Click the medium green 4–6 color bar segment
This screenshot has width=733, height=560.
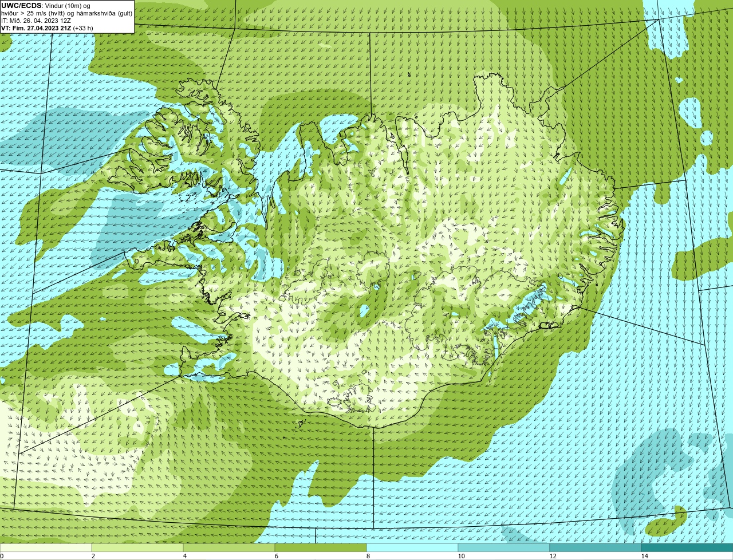coord(229,547)
